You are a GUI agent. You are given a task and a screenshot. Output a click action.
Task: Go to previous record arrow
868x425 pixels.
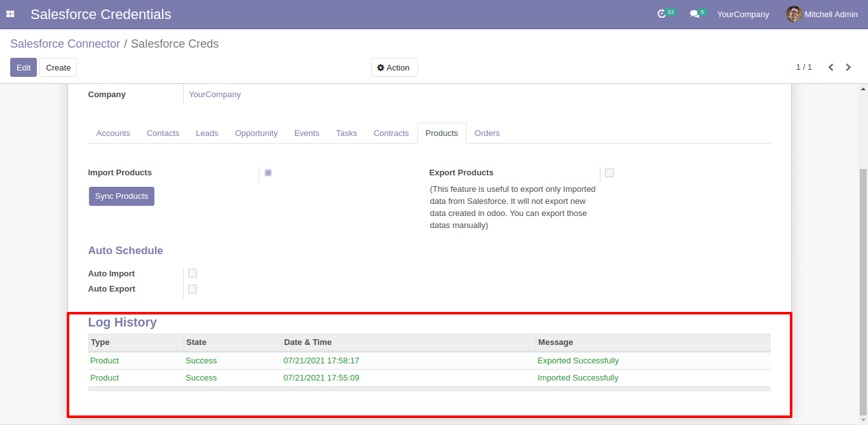tap(831, 67)
